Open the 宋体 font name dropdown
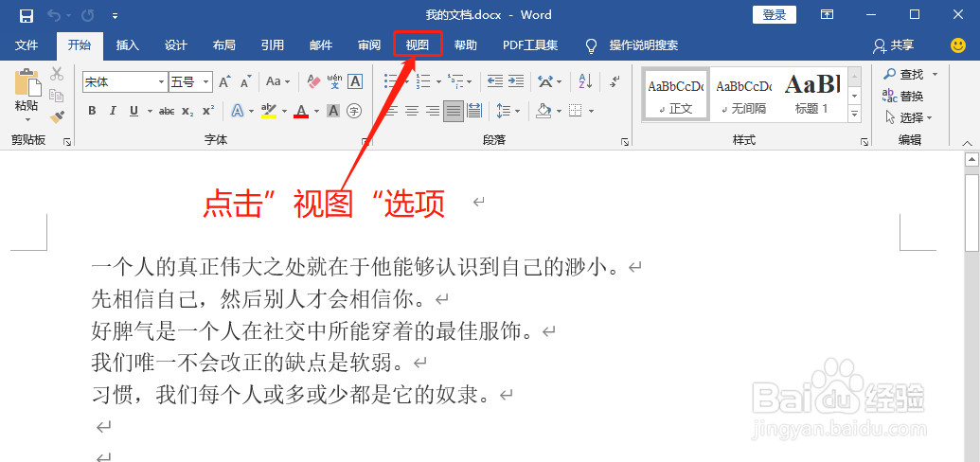The width and height of the screenshot is (980, 462). pos(162,81)
